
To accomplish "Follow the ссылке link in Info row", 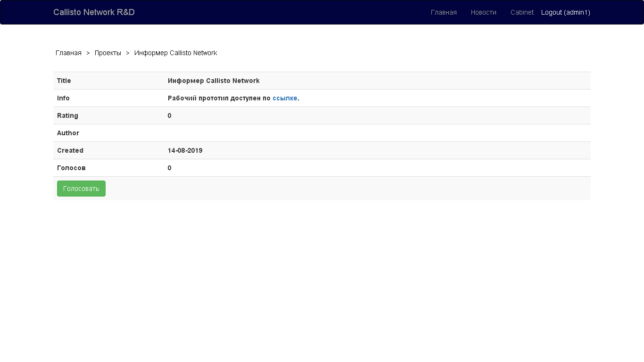I will (x=285, y=98).
